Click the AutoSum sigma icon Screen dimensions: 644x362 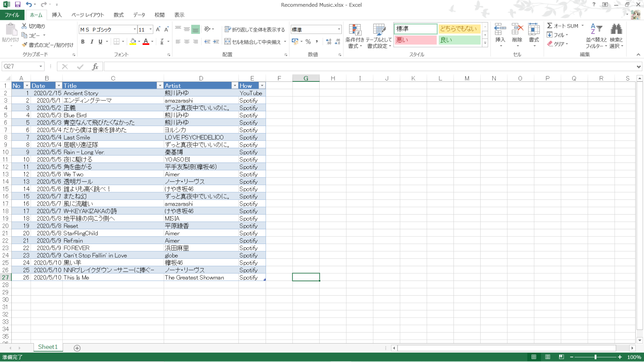(x=550, y=26)
